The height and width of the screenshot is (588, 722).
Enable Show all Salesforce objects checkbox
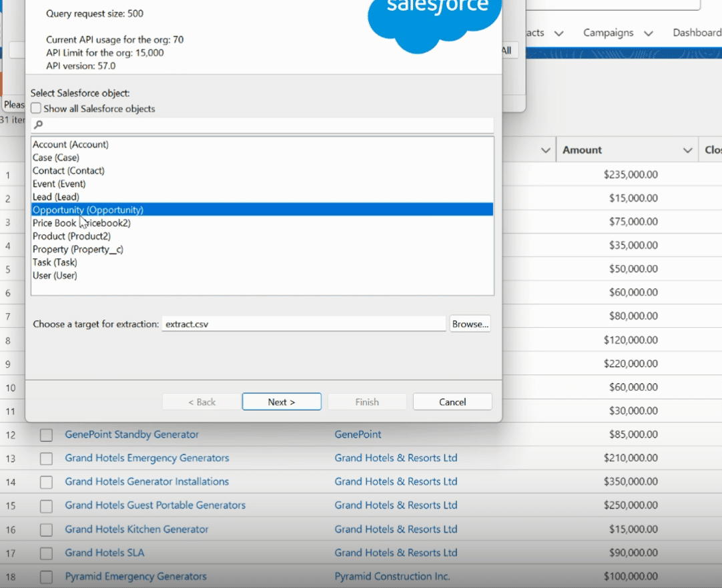[36, 108]
